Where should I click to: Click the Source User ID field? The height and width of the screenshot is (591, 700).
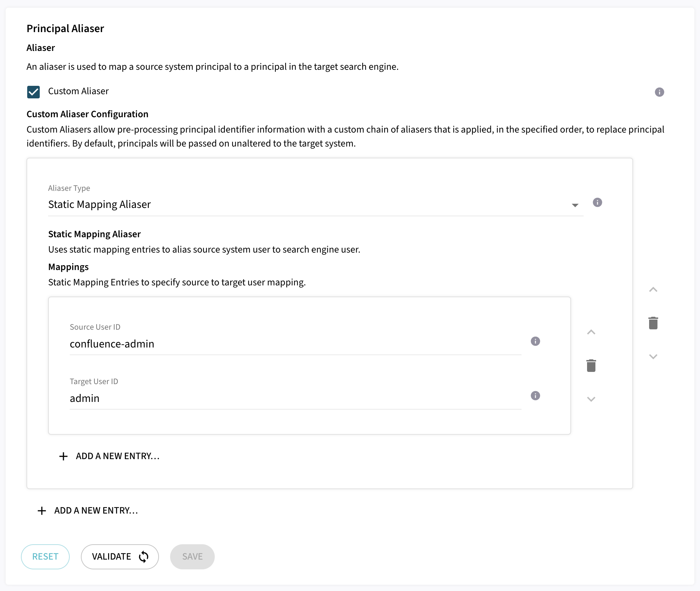(295, 344)
